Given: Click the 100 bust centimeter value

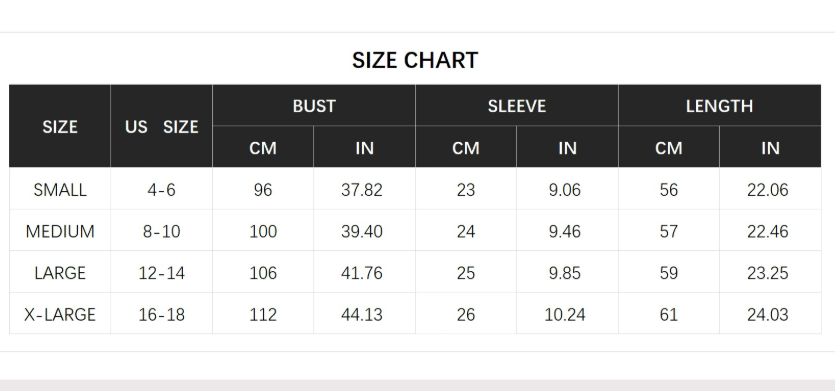Looking at the screenshot, I should click(x=263, y=231).
